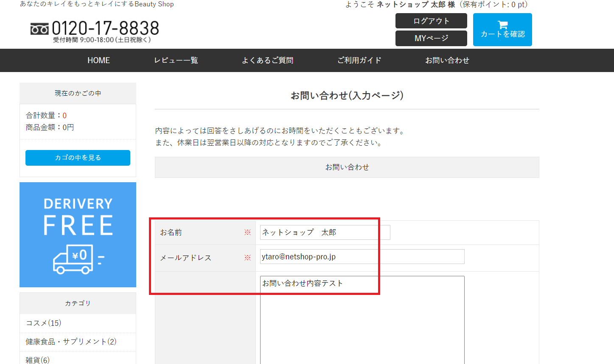Viewport: 614px width, 364px height.
Task: Select the 雑貨(6) category link
Action: pyautogui.click(x=38, y=360)
